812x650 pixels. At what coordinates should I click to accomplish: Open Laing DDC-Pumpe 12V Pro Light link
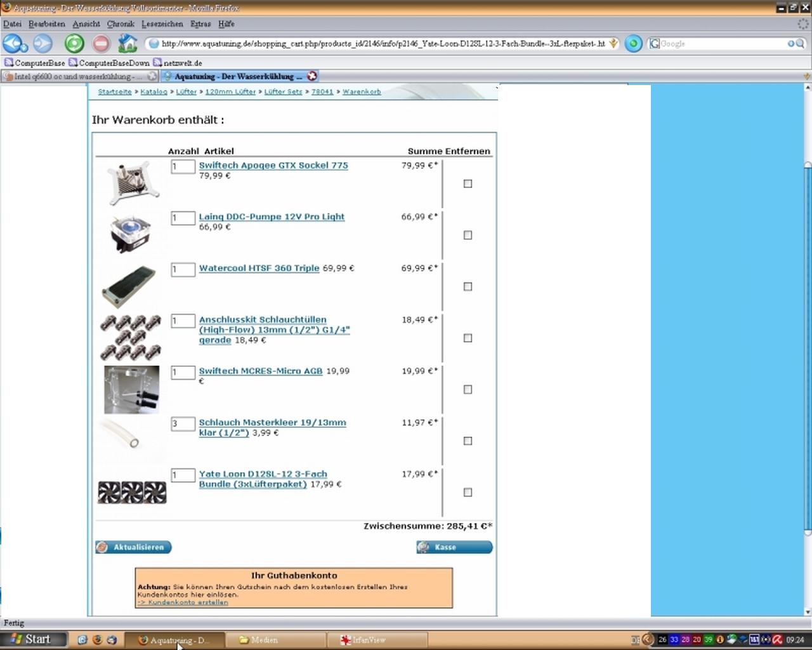[x=272, y=216]
